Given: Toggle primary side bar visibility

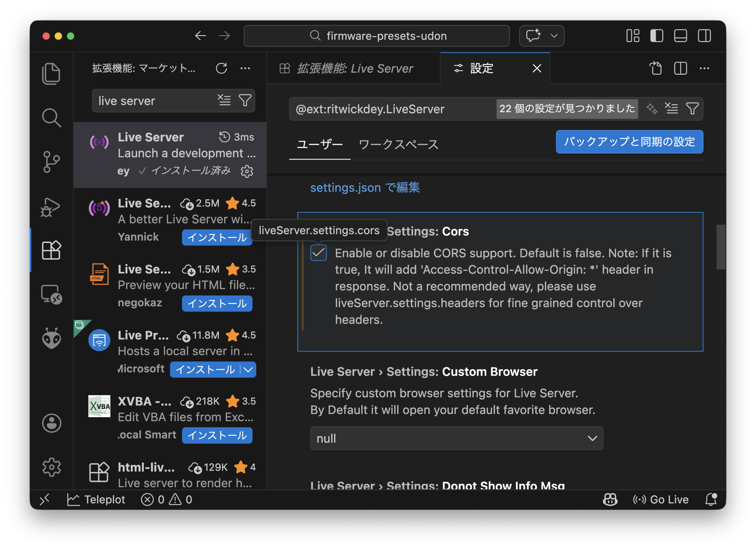Looking at the screenshot, I should [656, 36].
